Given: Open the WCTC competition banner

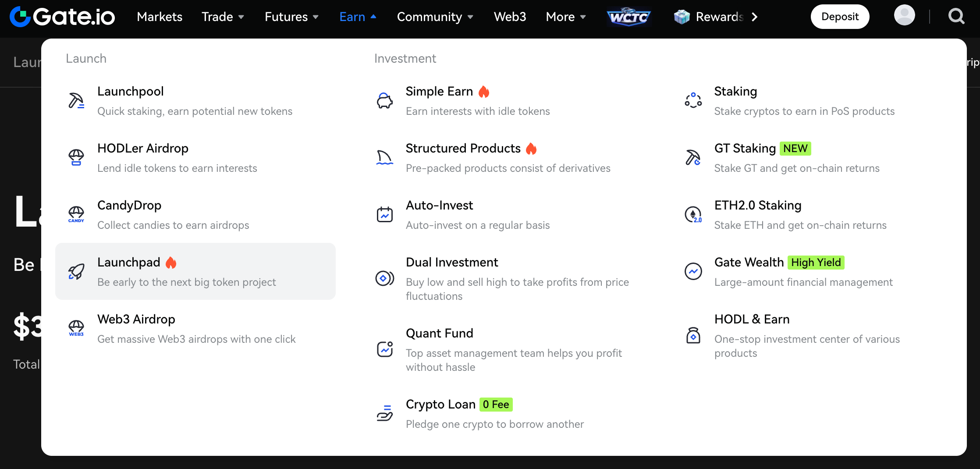Looking at the screenshot, I should point(629,17).
